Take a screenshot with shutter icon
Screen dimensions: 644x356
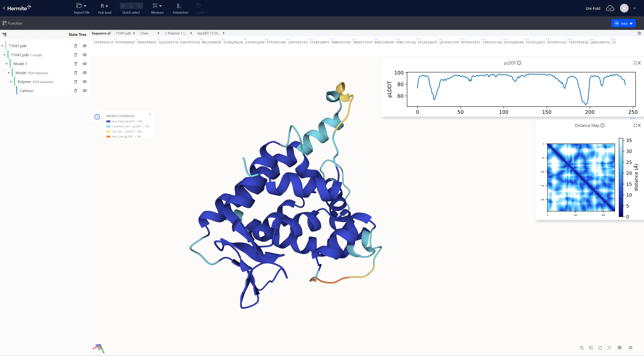[x=620, y=348]
